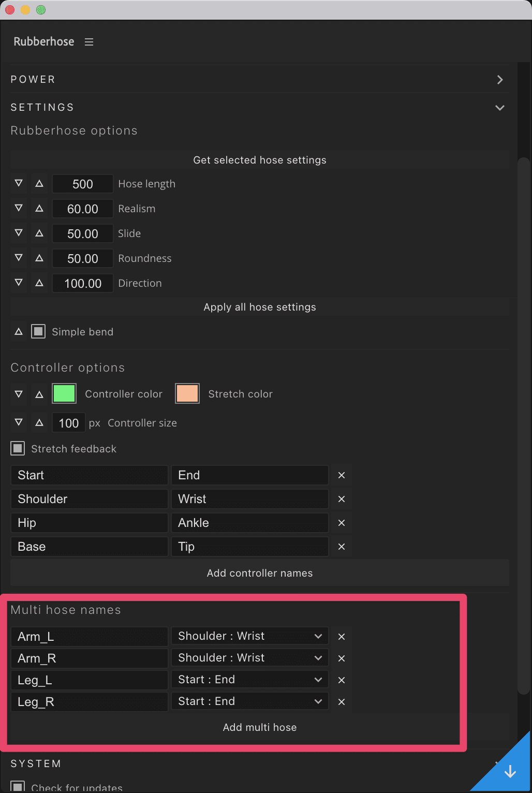Remove the Leg_R multi hose row
Screen dimensions: 532x793
click(342, 702)
